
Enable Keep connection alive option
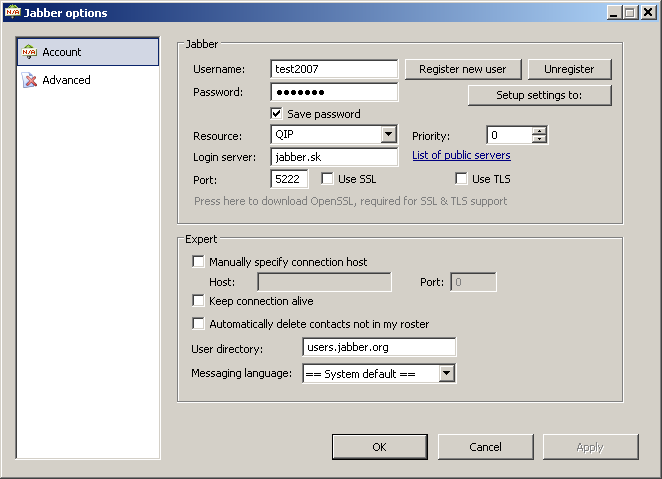click(x=198, y=300)
